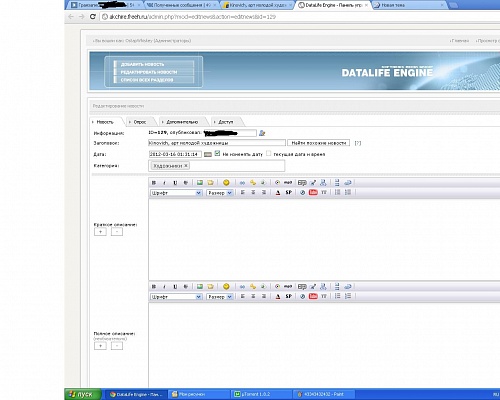
Task: Toggle bold in short description toolbar
Action: [154, 183]
